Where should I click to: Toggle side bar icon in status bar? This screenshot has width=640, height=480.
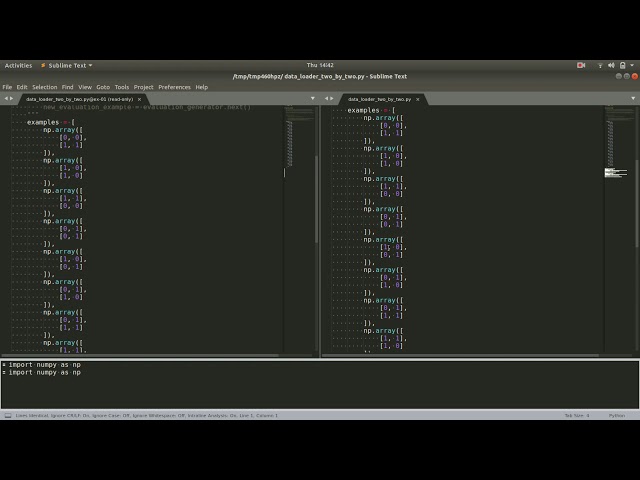click(x=8, y=416)
